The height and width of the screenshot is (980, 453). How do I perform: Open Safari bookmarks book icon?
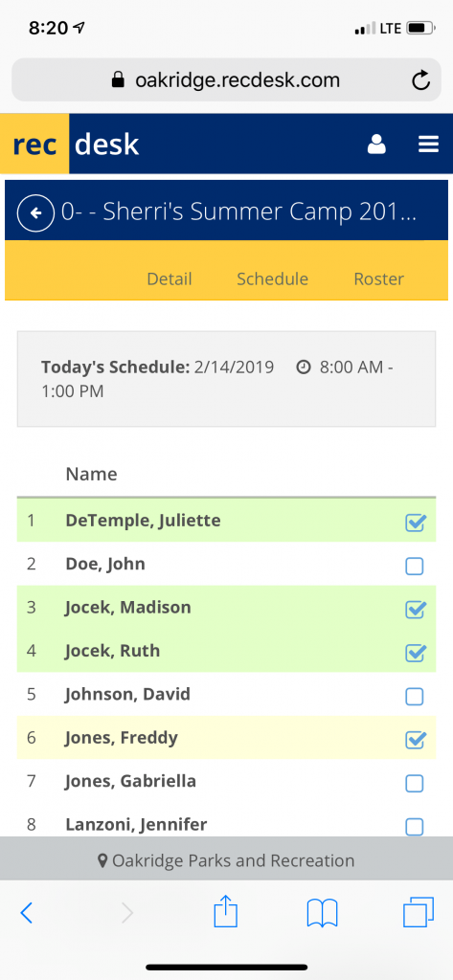(322, 913)
